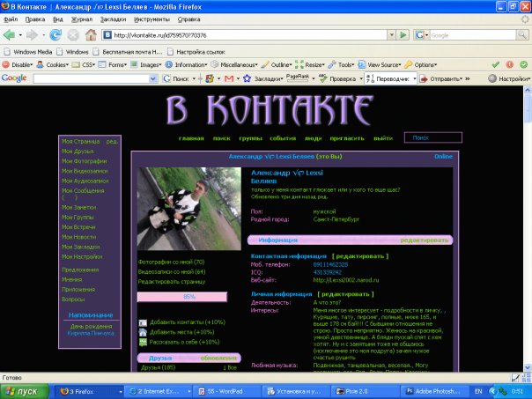The width and height of the screenshot is (532, 399).
Task: Open the Google toolbar settings gear icon
Action: click(x=492, y=78)
